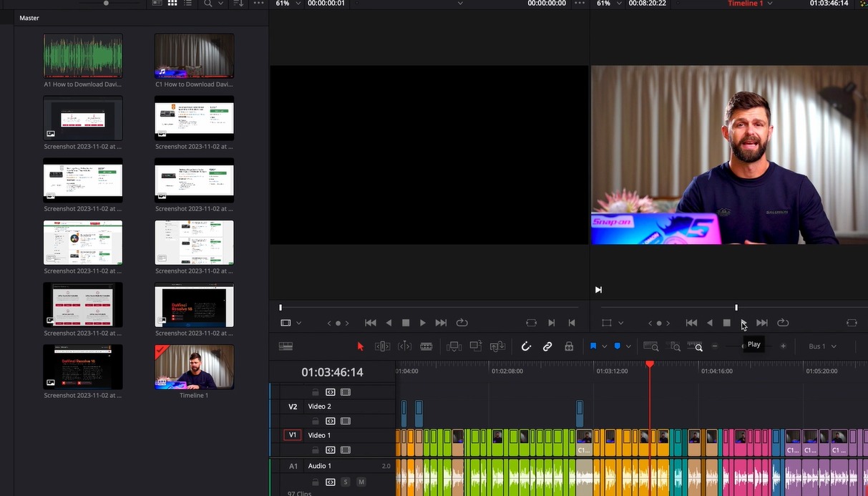The width and height of the screenshot is (868, 496).
Task: Open media pool search
Action: click(x=208, y=4)
